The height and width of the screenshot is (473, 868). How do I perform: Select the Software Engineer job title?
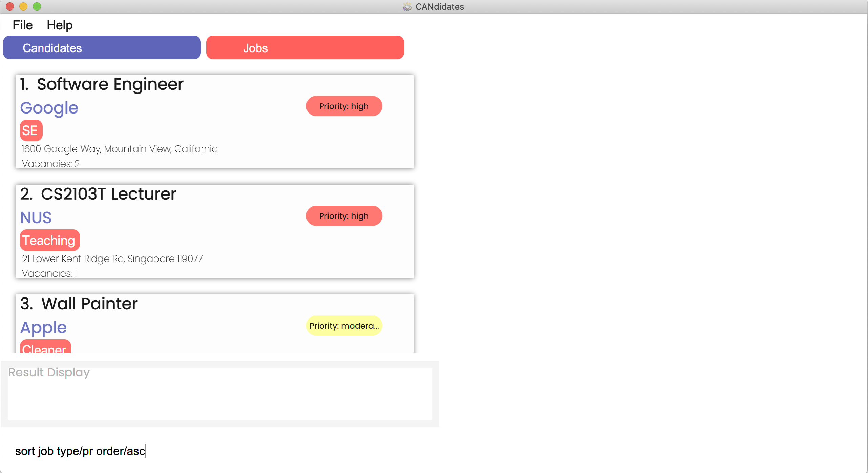coord(110,84)
